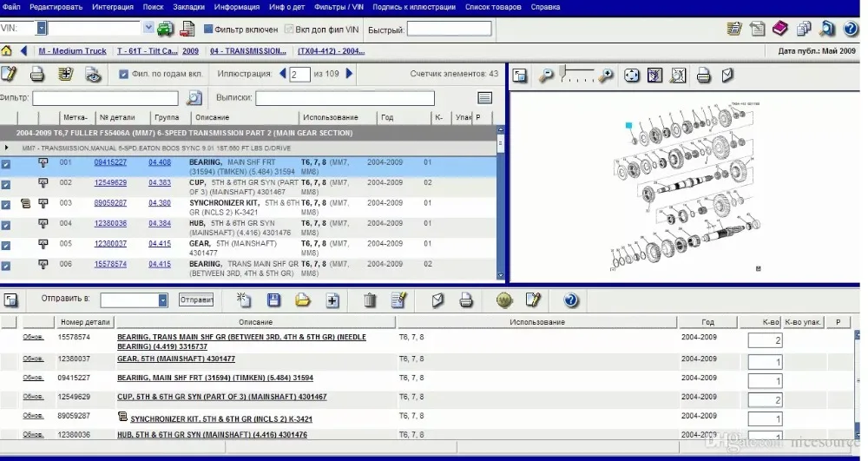Print the illustration with the printer icon
This screenshot has height=461, width=868.
click(704, 76)
